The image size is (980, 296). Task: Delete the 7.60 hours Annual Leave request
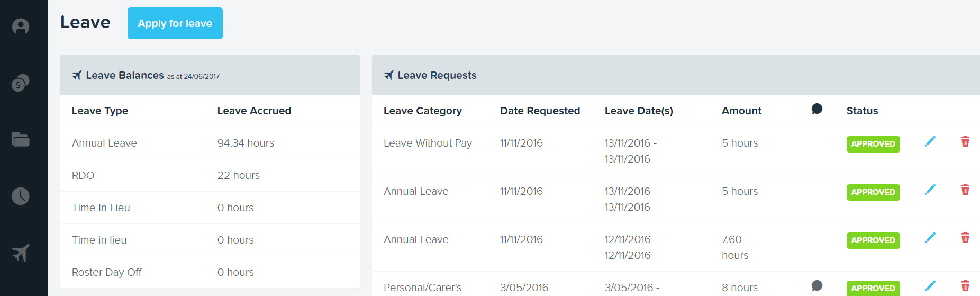[965, 238]
